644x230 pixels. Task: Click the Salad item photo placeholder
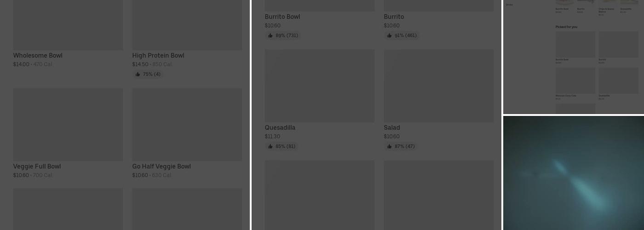tap(438, 86)
